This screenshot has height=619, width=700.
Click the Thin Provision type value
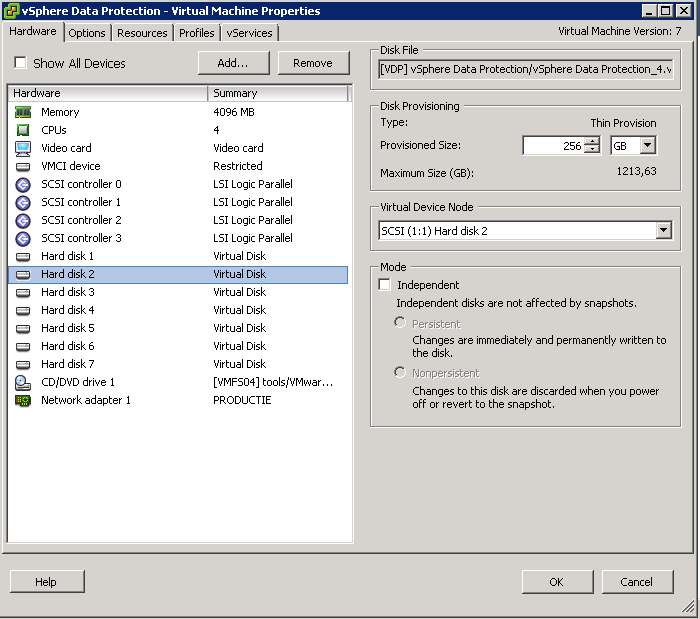(623, 123)
